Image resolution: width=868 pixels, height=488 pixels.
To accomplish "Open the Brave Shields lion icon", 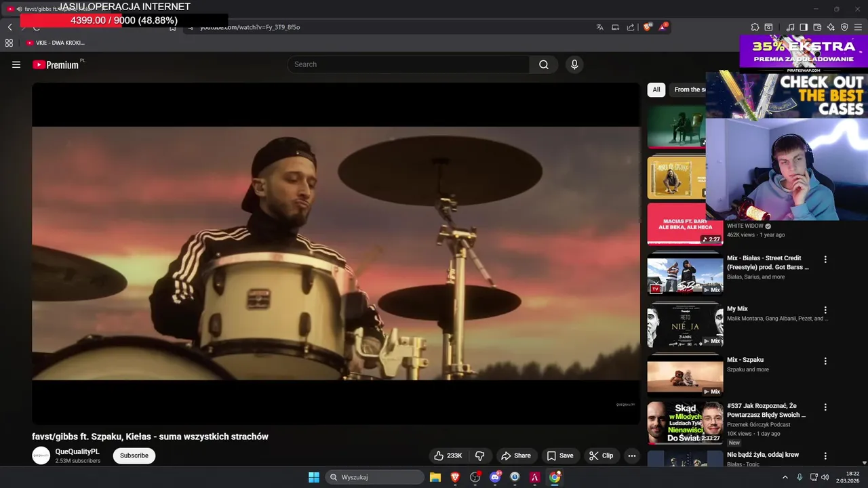I will (648, 27).
